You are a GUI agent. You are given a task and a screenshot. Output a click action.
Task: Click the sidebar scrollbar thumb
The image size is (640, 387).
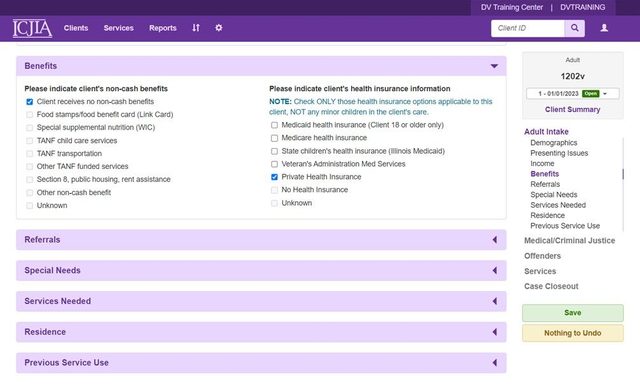point(623,174)
